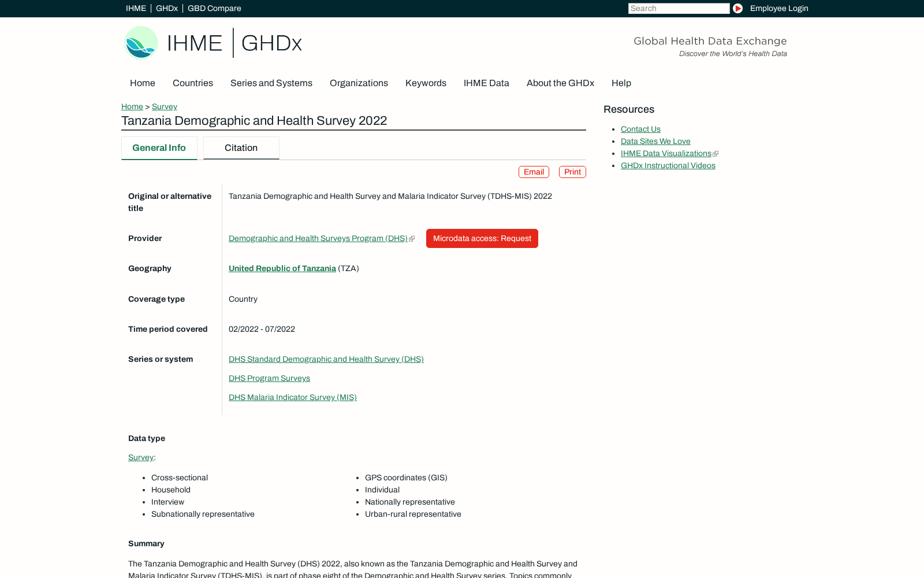Open Countries menu item
The width and height of the screenshot is (924, 578).
click(193, 83)
